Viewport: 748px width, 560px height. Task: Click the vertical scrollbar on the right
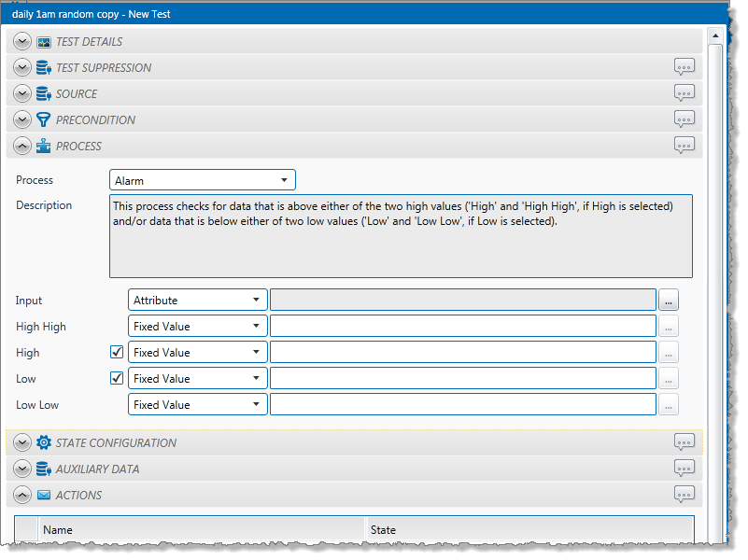[x=715, y=280]
